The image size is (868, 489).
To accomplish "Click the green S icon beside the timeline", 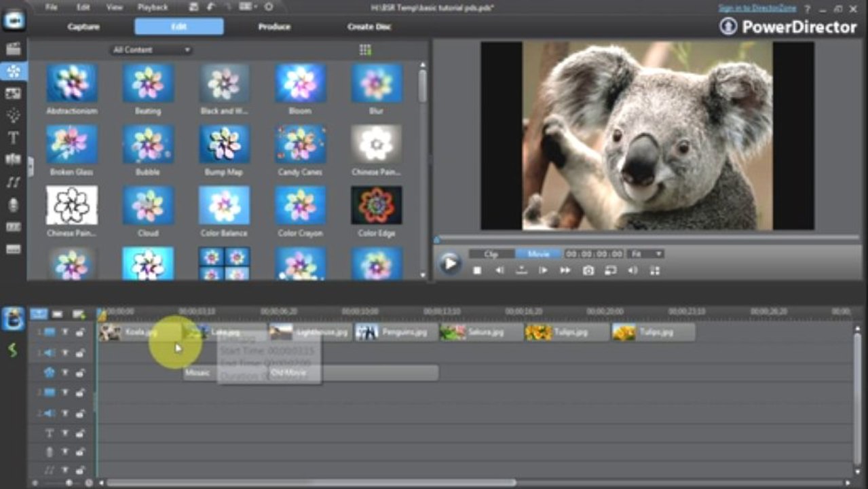I will (x=12, y=350).
